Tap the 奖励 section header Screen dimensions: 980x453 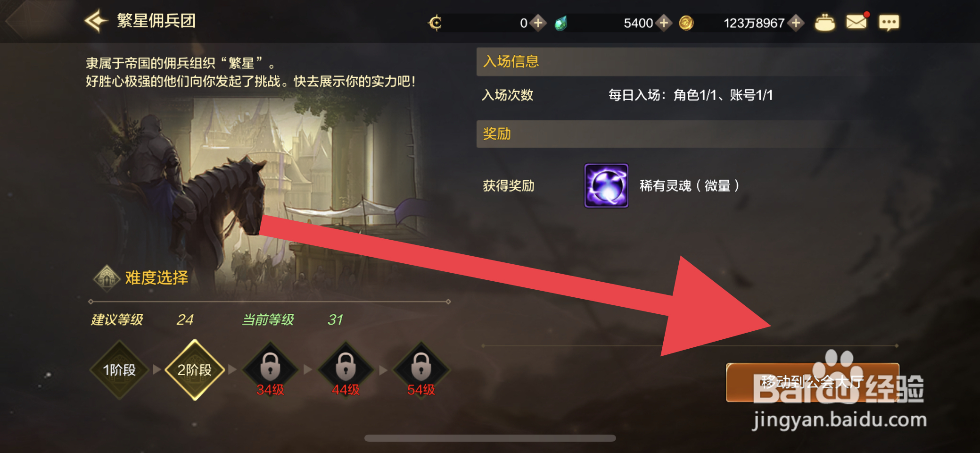672,134
